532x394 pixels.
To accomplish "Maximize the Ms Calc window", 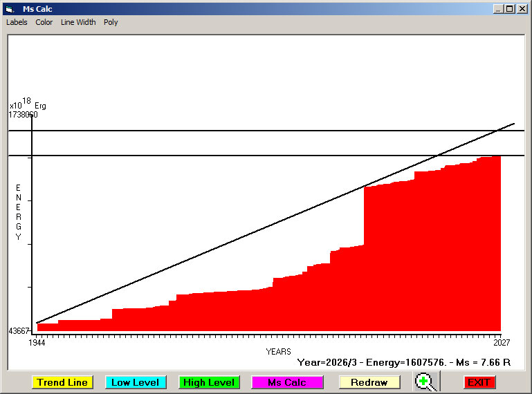I will 510,9.
